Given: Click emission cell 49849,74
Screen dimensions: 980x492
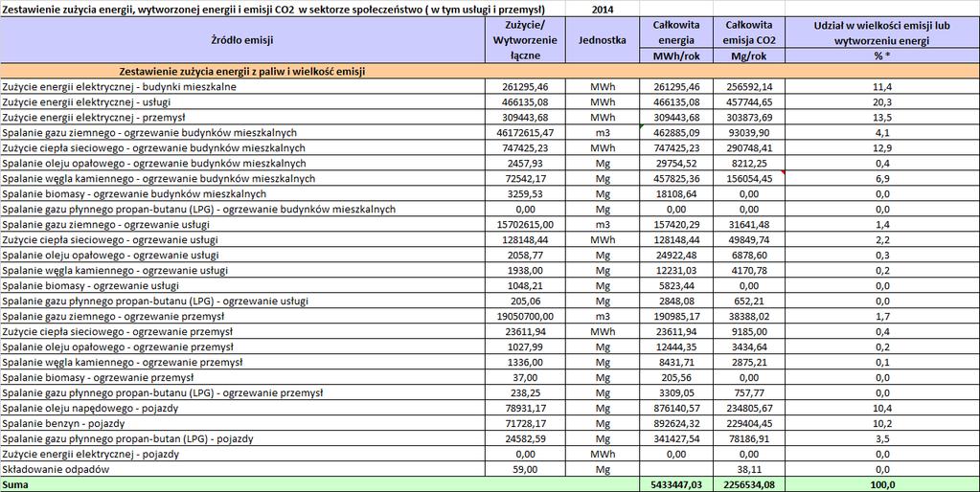Looking at the screenshot, I should (749, 239).
